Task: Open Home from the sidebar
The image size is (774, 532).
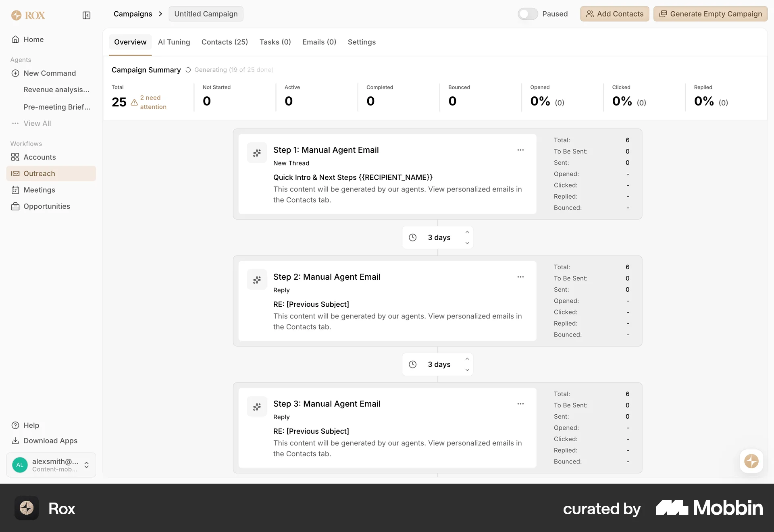Action: pyautogui.click(x=33, y=39)
